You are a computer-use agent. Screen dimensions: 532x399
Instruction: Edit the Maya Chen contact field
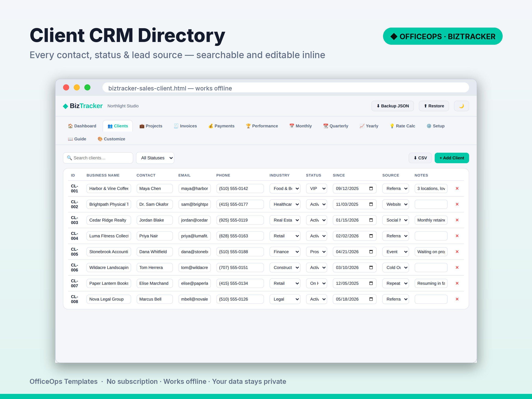click(155, 188)
